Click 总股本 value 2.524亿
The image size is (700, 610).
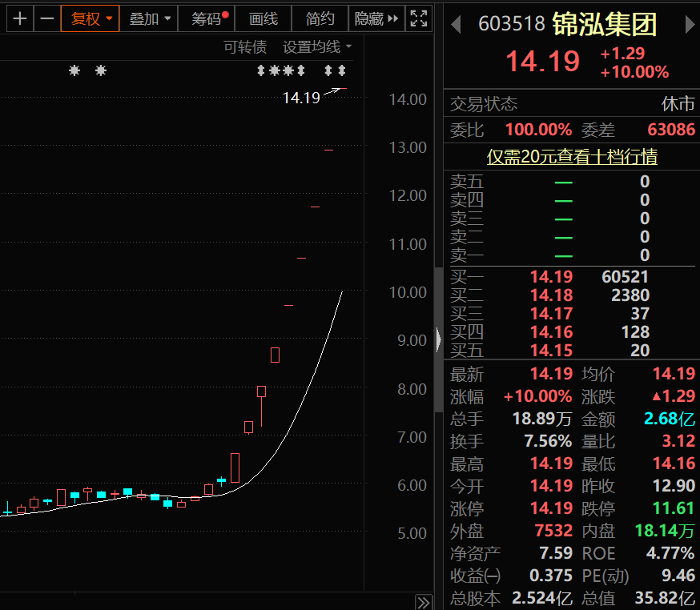pos(542,599)
